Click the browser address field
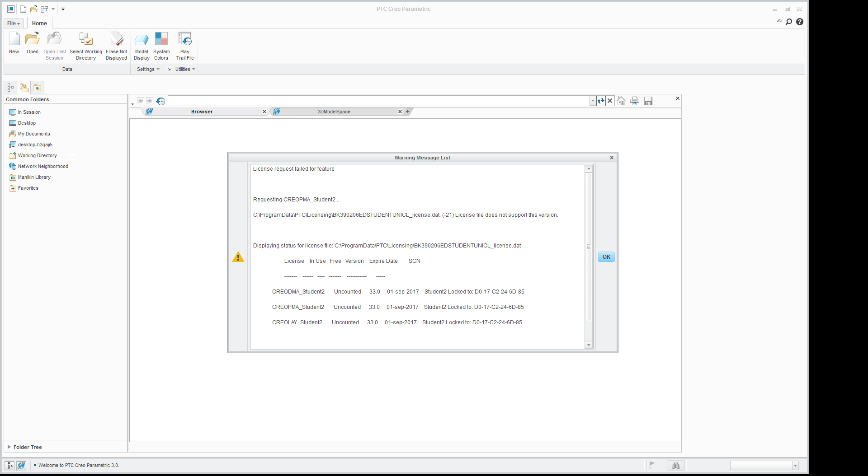 (x=379, y=101)
